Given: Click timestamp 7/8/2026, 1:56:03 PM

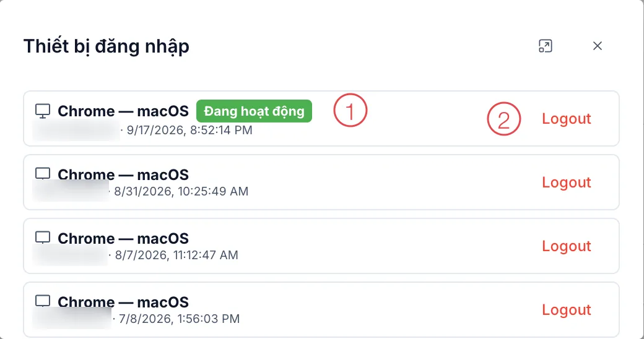Looking at the screenshot, I should (x=179, y=319).
